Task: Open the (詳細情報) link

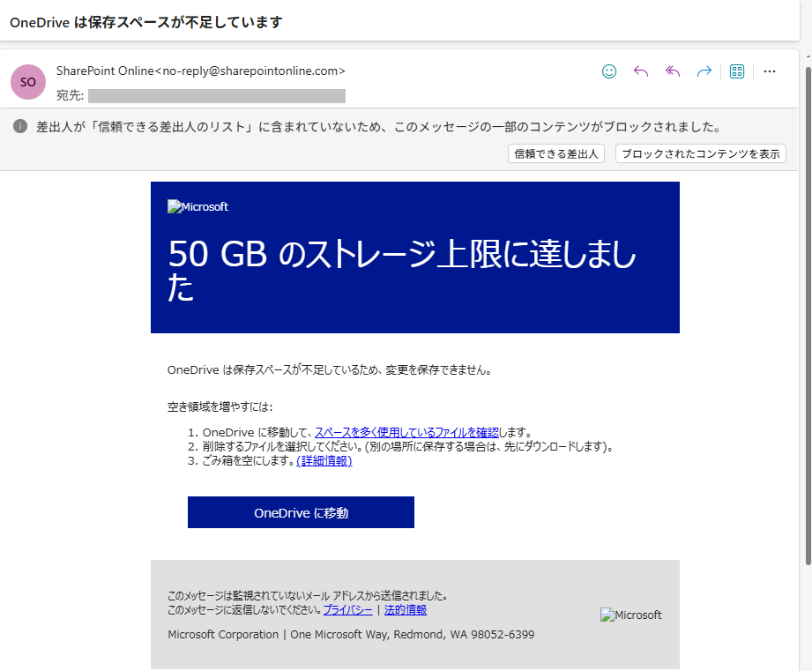Action: [x=324, y=461]
